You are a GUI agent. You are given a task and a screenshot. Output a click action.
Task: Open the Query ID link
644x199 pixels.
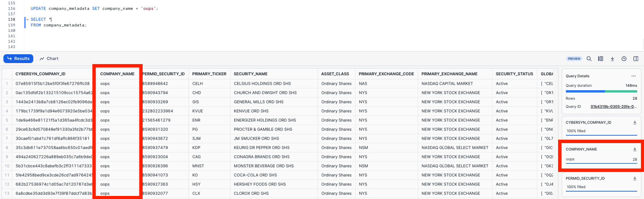pos(613,106)
